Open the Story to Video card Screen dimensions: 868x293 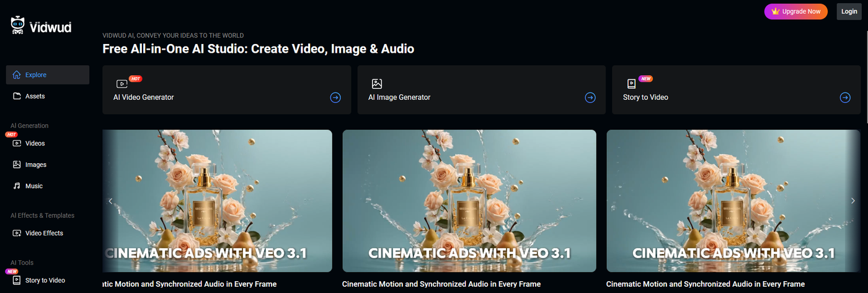click(x=737, y=90)
